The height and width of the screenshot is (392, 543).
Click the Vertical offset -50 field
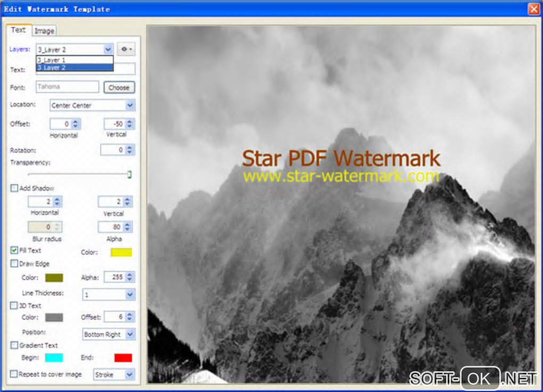tap(114, 124)
